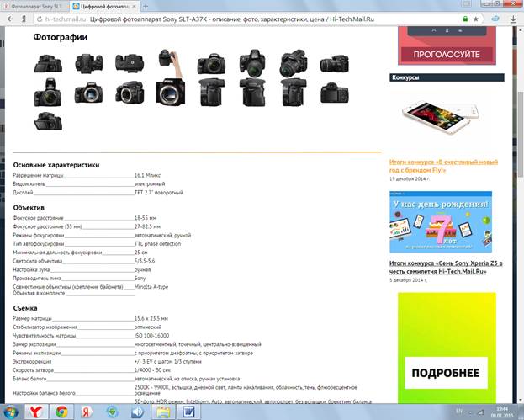This screenshot has height=420, width=524.
Task: Open the downloads arrow icon
Action: (x=513, y=19)
